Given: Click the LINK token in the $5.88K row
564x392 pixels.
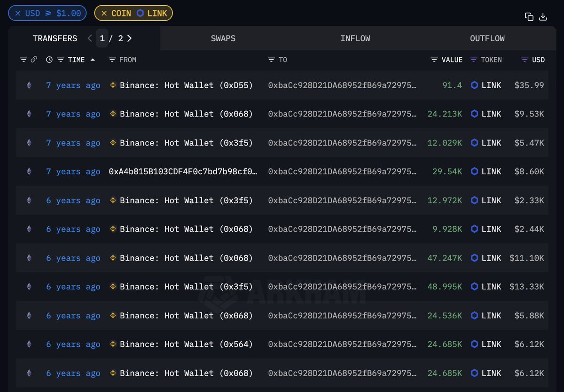Looking at the screenshot, I should click(486, 315).
